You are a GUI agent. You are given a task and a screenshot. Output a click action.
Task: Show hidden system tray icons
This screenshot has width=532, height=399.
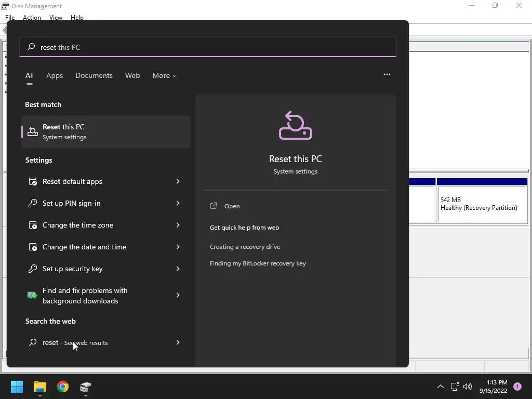click(x=441, y=387)
